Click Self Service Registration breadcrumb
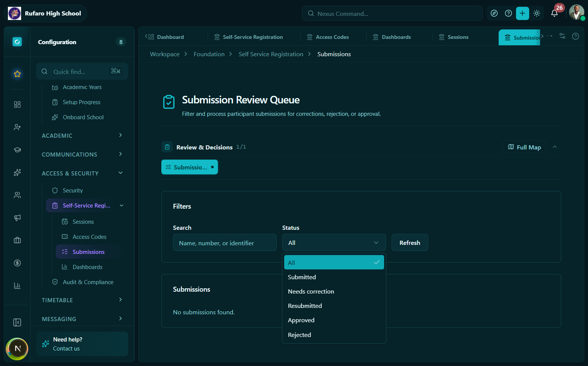Viewport: 588px width, 366px height. click(271, 54)
